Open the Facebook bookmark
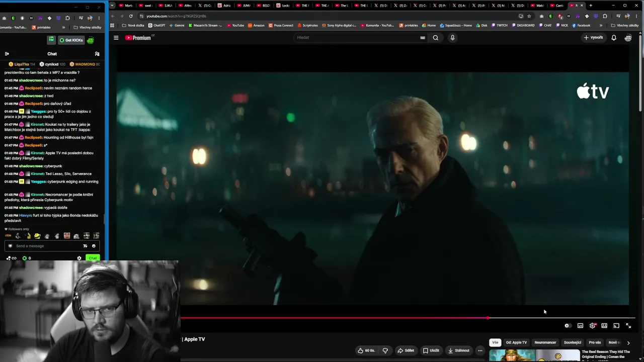 [x=581, y=25]
